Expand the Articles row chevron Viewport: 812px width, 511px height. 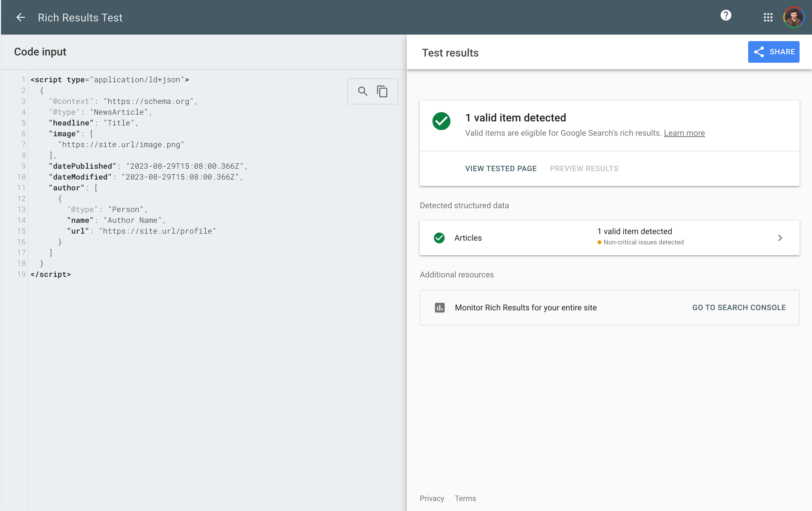(780, 238)
